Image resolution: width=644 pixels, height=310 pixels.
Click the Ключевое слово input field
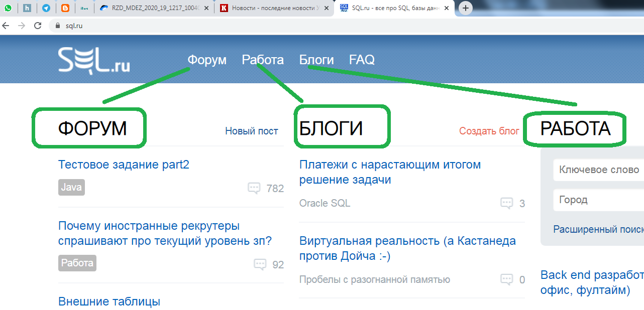598,170
